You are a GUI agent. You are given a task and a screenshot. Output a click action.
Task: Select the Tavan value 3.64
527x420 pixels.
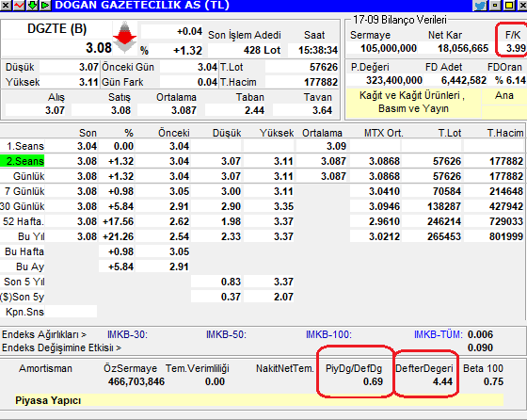(x=322, y=110)
